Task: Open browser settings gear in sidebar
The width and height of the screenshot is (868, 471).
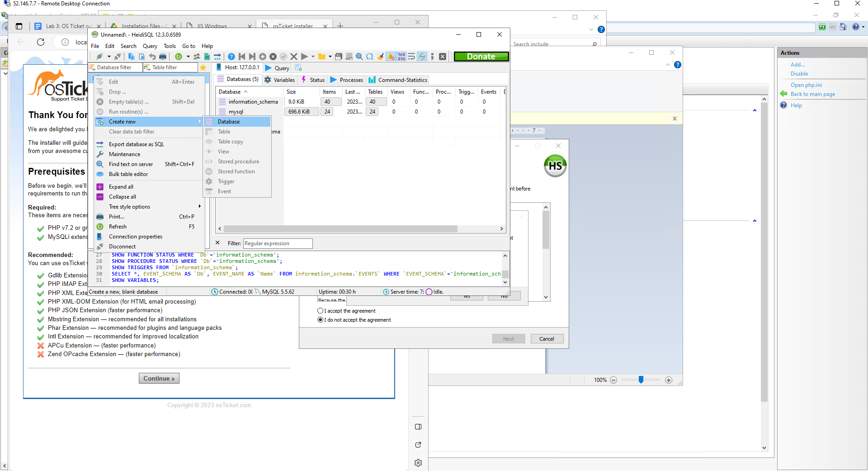Action: point(418,463)
